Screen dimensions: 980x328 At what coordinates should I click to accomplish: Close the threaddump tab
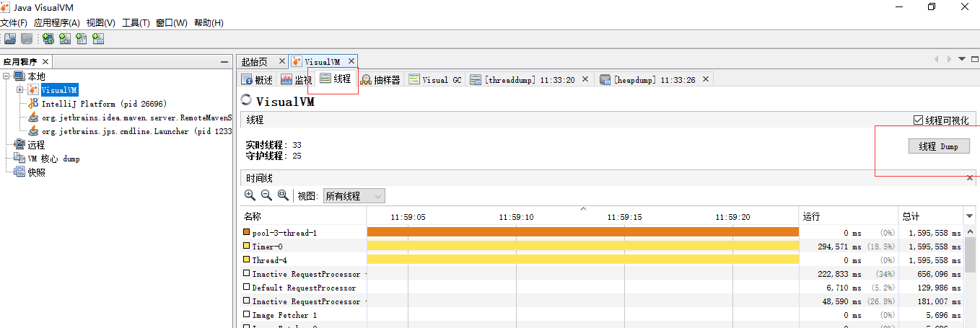585,79
